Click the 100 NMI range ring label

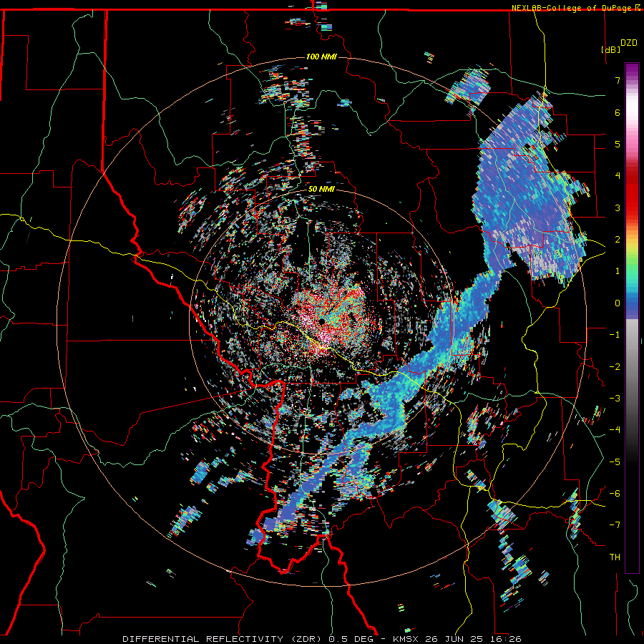coord(321,57)
